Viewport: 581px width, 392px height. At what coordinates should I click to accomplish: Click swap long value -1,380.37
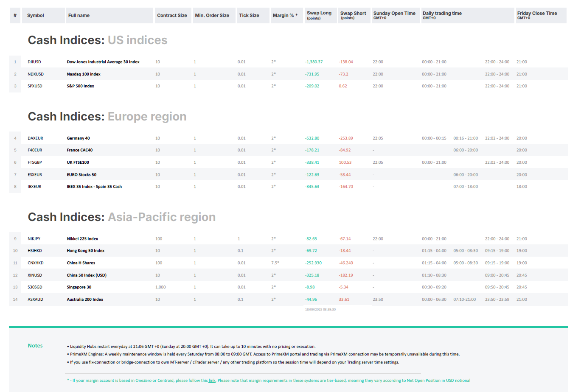point(314,62)
